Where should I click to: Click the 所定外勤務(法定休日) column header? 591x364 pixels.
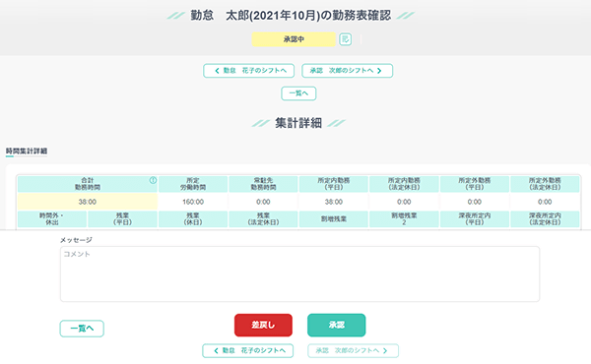[545, 184]
